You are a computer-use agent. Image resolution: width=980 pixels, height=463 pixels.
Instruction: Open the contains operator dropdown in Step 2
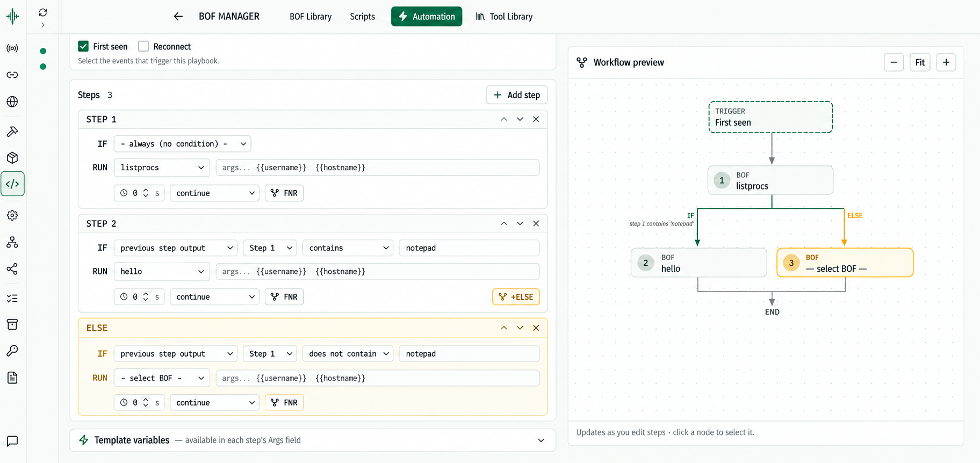pos(348,248)
